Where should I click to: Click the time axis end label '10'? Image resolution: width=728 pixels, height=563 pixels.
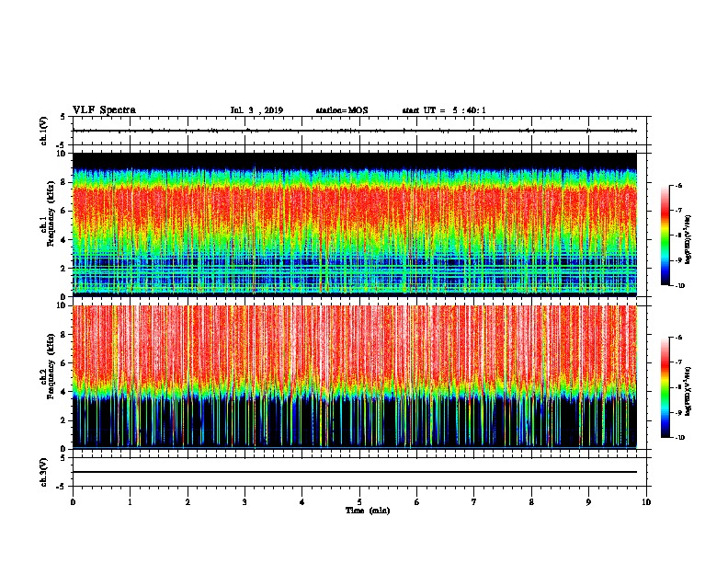tap(646, 502)
